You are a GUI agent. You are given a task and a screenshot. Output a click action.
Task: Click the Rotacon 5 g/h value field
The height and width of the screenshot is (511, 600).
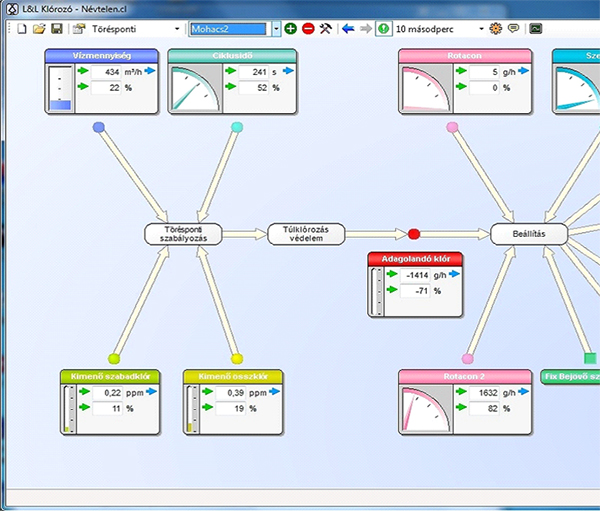tap(484, 72)
